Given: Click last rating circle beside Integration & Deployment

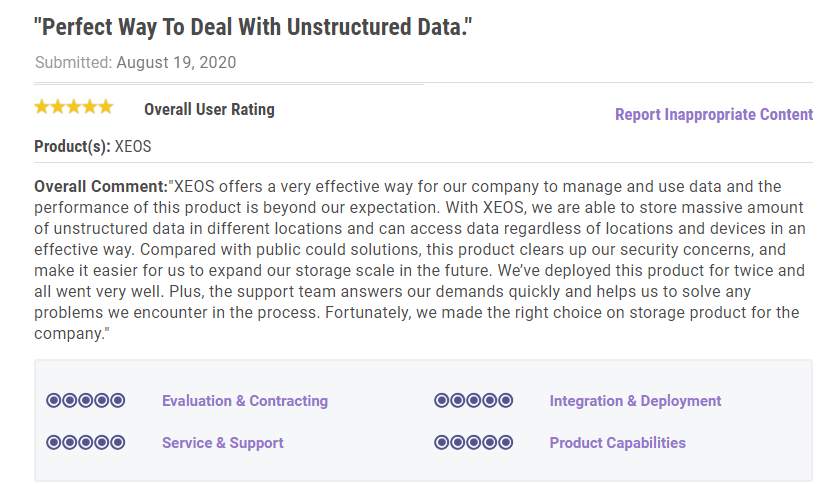Looking at the screenshot, I should tap(506, 400).
